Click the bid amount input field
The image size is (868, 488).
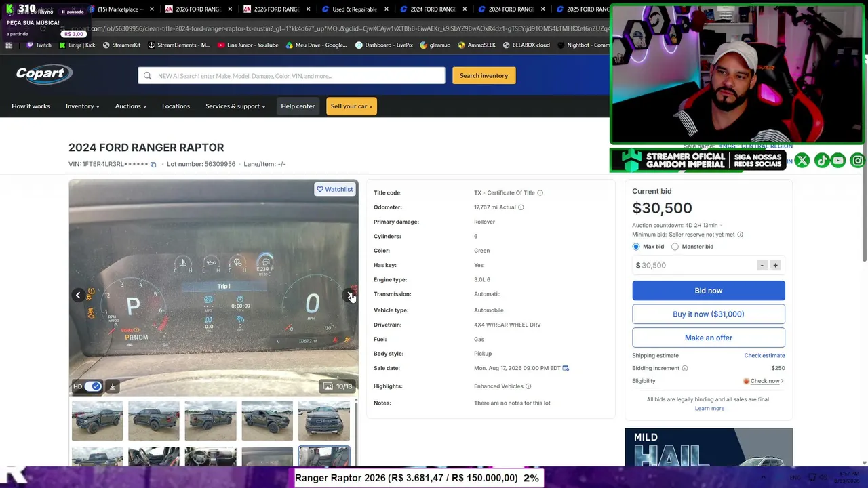pyautogui.click(x=694, y=265)
